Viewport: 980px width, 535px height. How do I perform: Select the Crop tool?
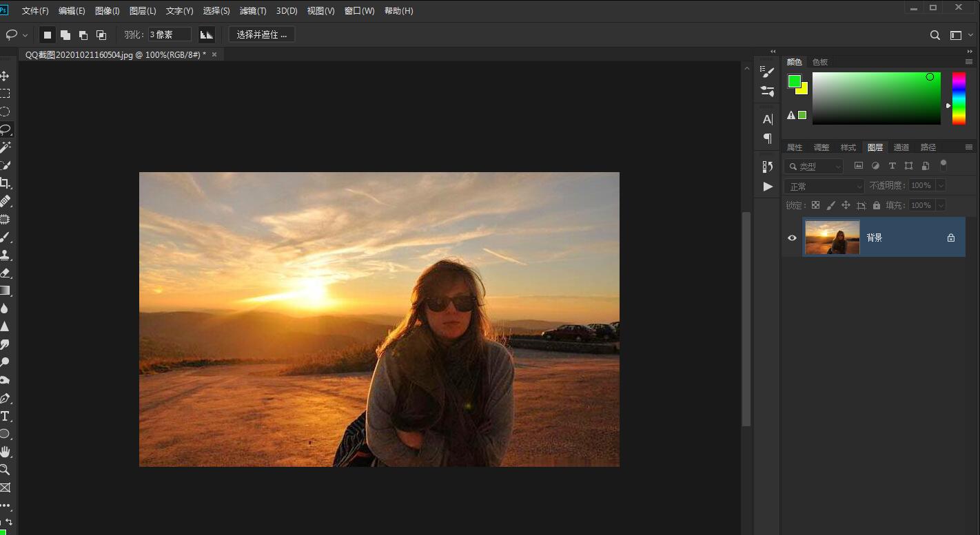(x=5, y=183)
